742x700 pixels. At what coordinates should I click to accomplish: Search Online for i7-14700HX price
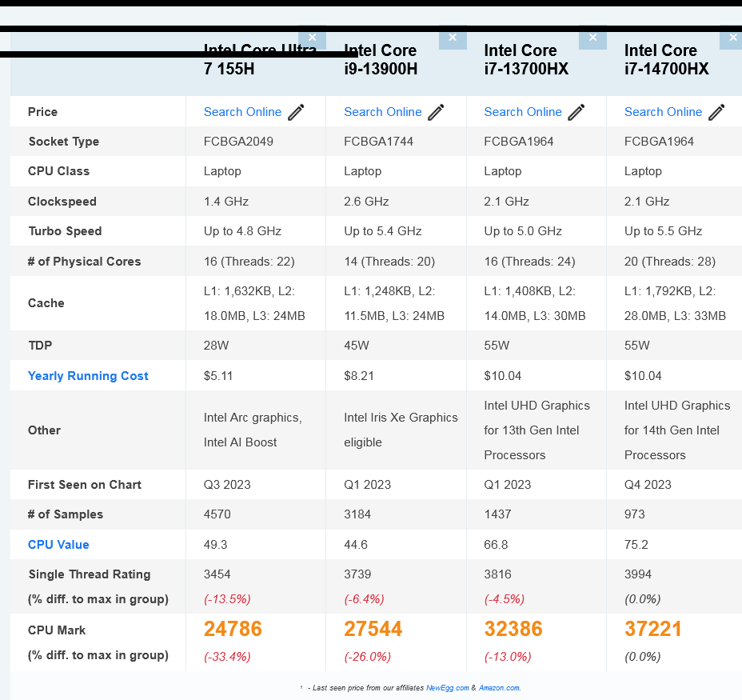tap(663, 112)
